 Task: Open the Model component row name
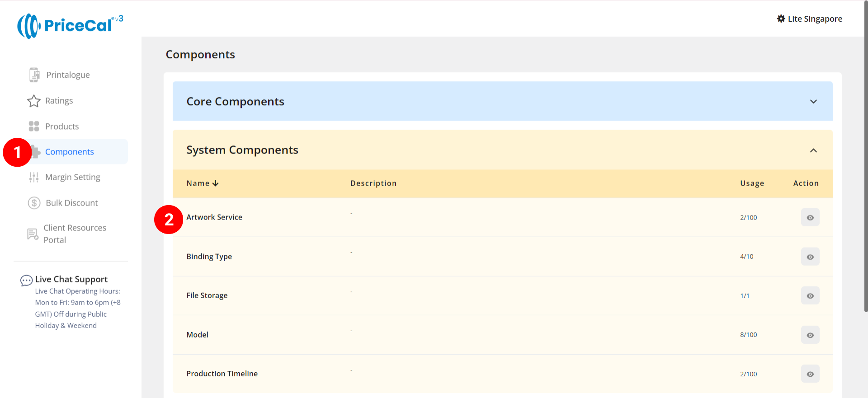click(x=198, y=335)
